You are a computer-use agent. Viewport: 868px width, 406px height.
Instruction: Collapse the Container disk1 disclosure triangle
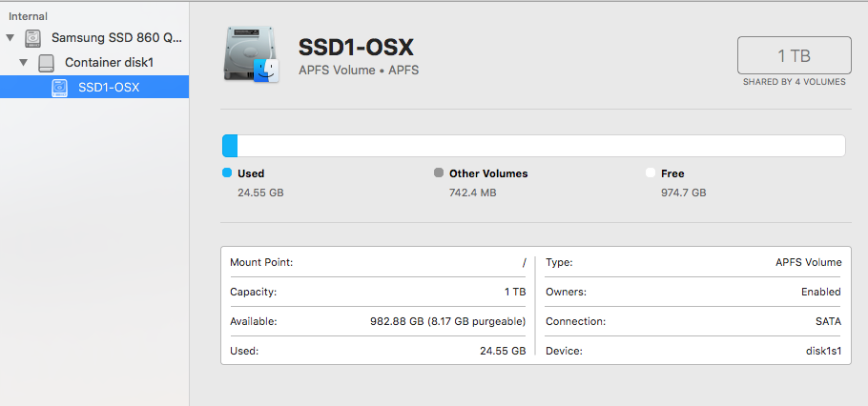pos(23,63)
